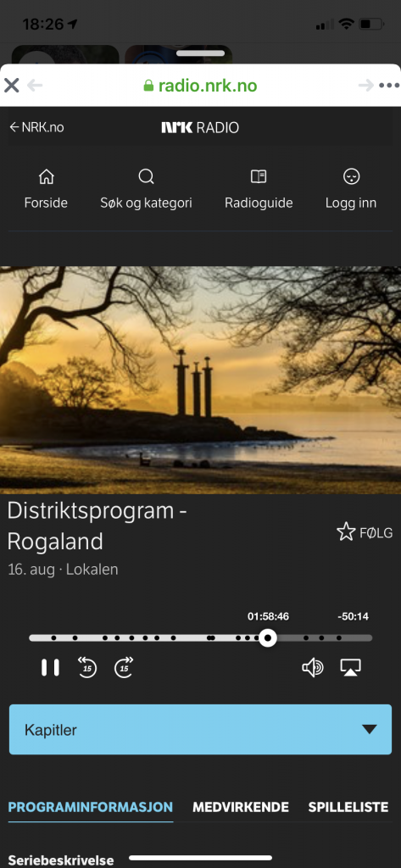The image size is (401, 868).
Task: Switch to the SPILLELISTE tab
Action: [x=348, y=807]
